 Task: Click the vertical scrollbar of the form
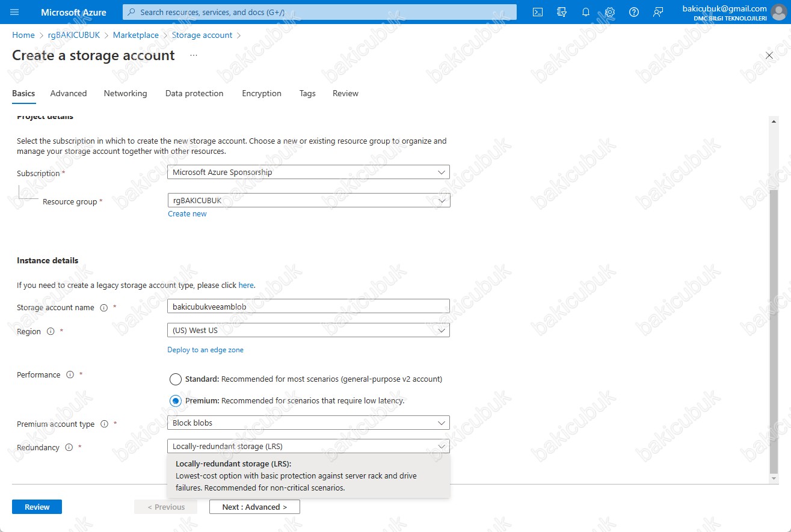[x=774, y=331]
